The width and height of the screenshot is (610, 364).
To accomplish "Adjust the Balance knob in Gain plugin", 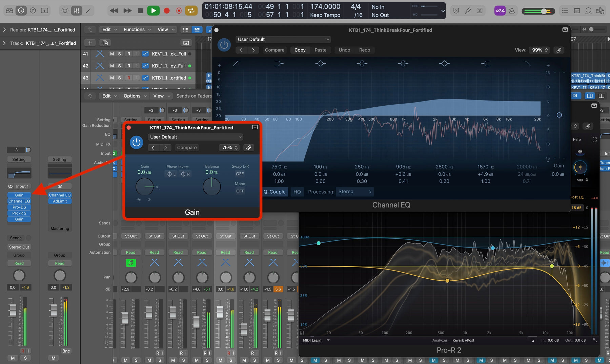I will click(211, 186).
